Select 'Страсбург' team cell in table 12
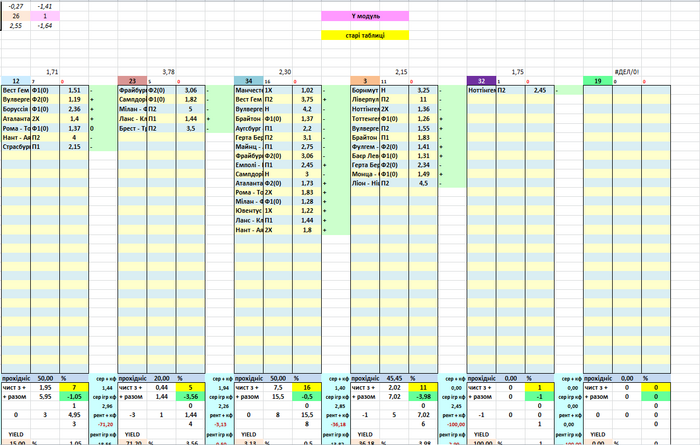Viewport: 700px width, 445px height. pos(16,146)
